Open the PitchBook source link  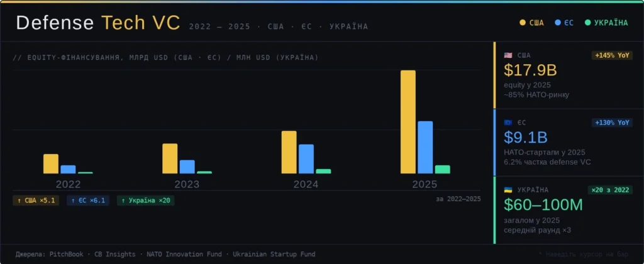(67, 255)
